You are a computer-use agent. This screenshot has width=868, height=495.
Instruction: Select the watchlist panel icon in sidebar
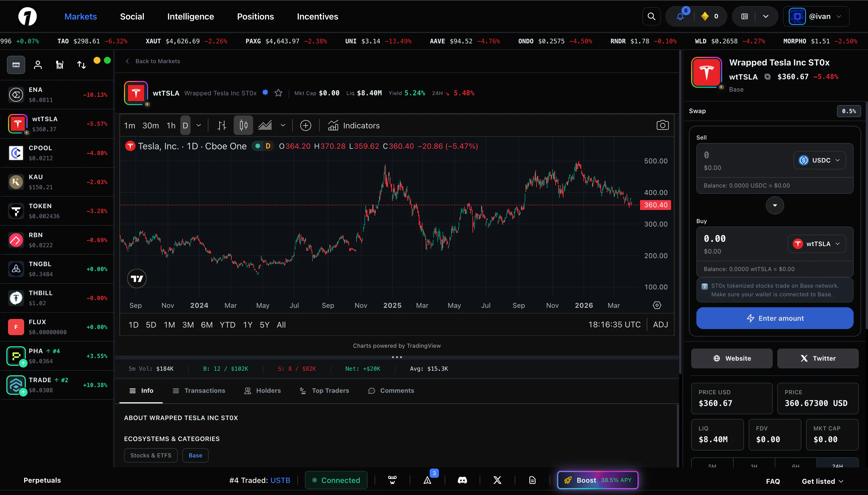coord(16,65)
